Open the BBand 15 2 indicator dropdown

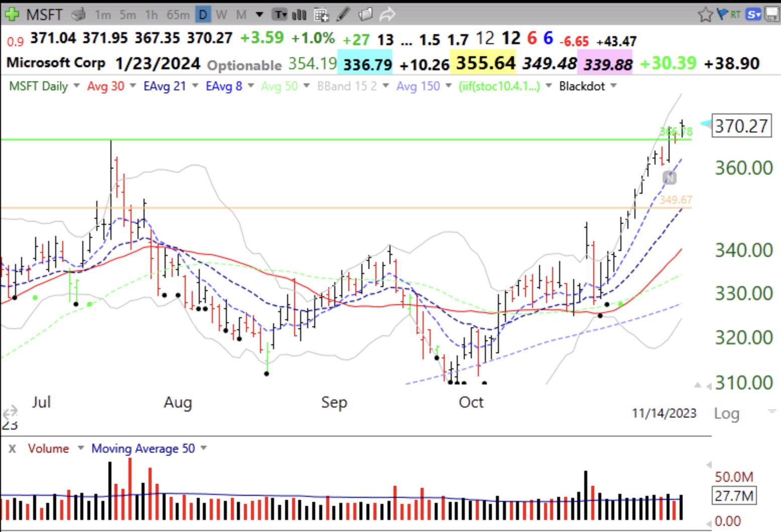click(x=386, y=86)
